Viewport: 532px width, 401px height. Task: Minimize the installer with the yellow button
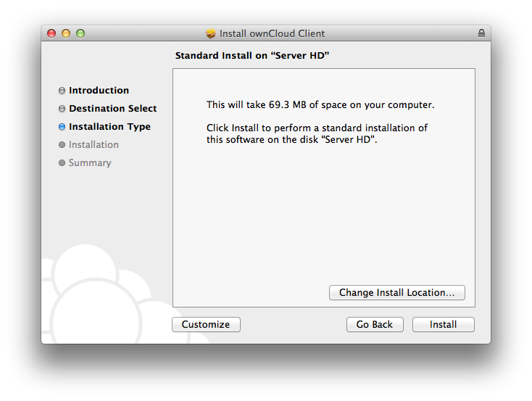[66, 33]
